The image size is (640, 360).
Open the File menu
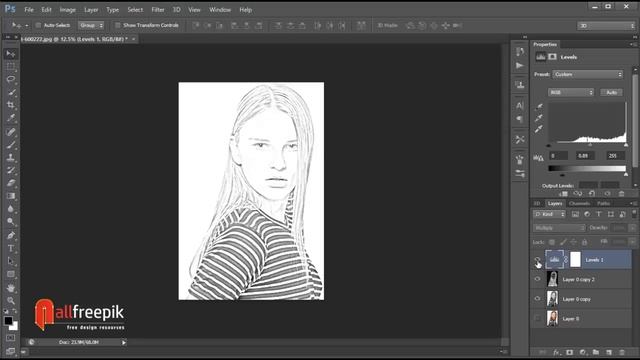(x=29, y=10)
